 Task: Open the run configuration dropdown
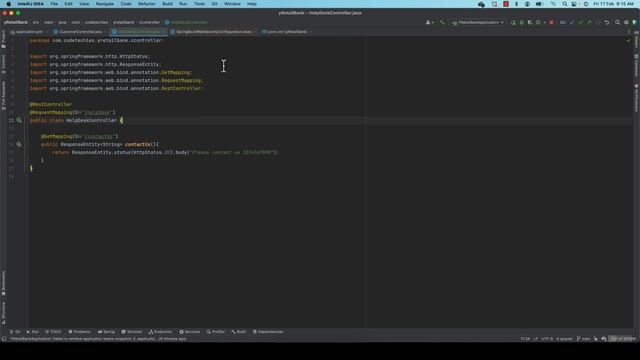click(478, 22)
